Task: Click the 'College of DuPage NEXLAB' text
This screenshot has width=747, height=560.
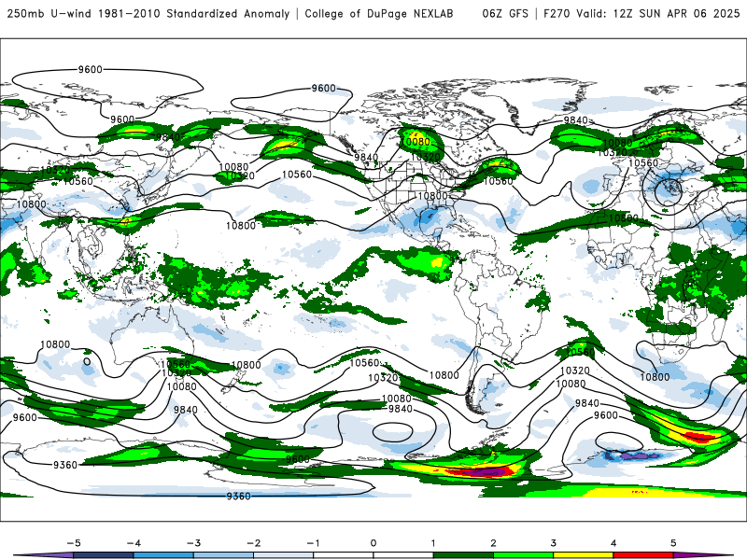Action: (379, 13)
